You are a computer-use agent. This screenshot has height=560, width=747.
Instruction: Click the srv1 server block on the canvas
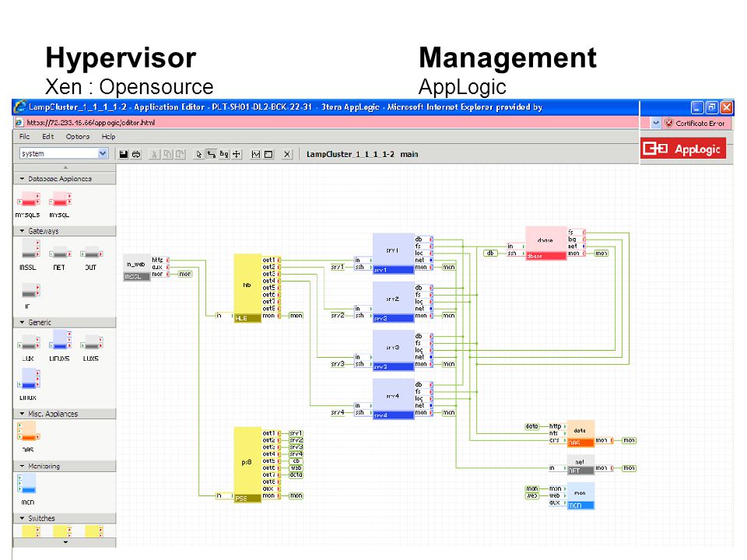coord(394,254)
